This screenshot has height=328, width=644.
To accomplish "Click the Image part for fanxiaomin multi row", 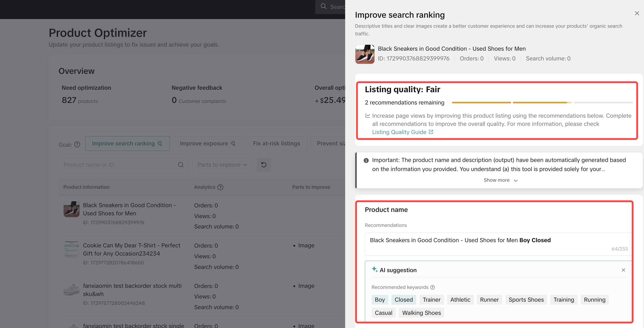I will [306, 286].
